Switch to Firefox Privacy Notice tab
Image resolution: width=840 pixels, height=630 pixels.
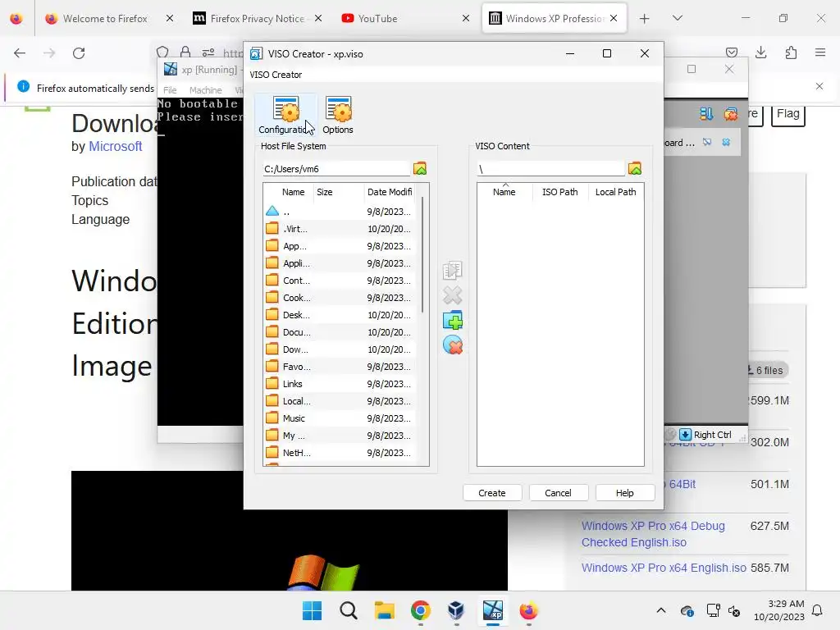click(x=257, y=18)
